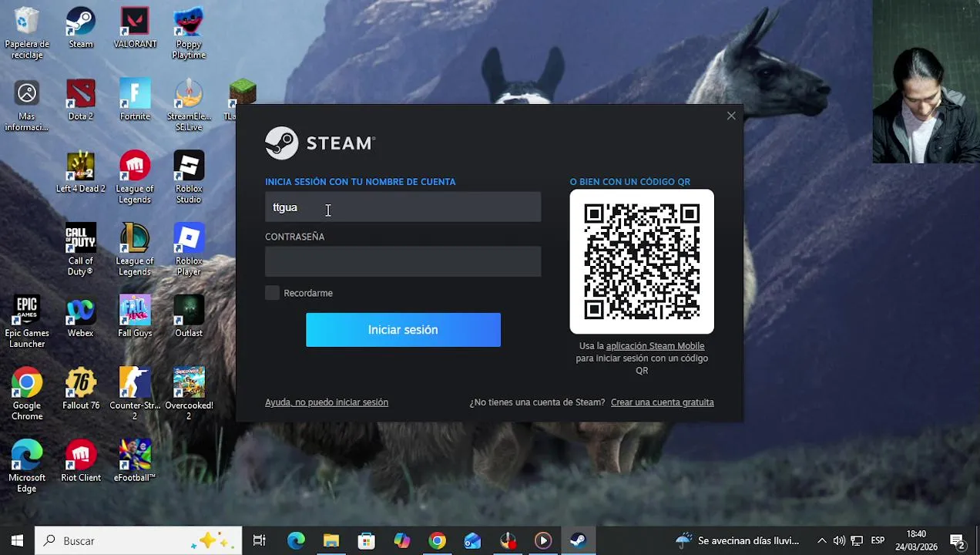Follow the 'aplicación Steam Mobile' link
This screenshot has height=555, width=980.
(655, 346)
